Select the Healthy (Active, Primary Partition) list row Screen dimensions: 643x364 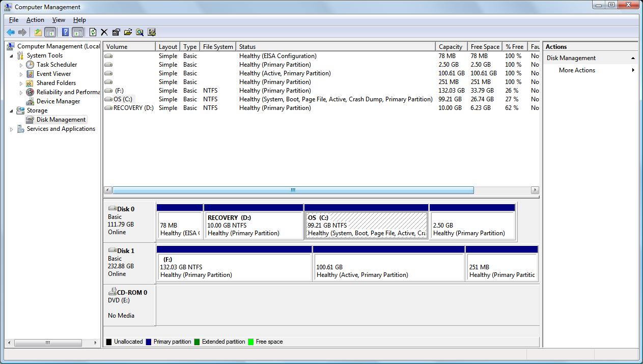pos(321,73)
